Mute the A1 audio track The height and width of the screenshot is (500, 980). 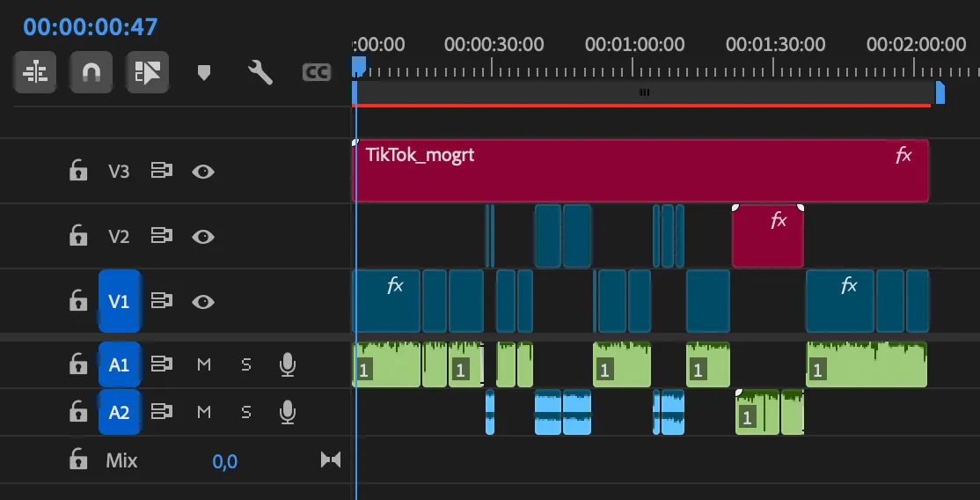pyautogui.click(x=204, y=364)
